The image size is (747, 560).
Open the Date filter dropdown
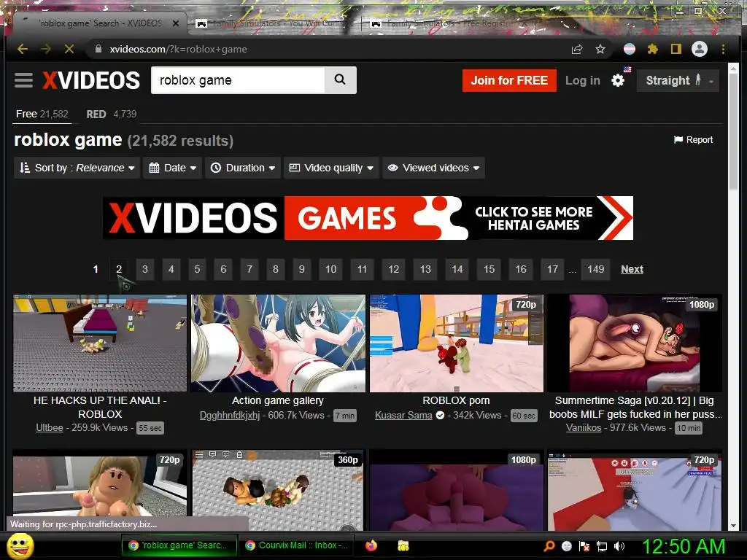coord(172,168)
